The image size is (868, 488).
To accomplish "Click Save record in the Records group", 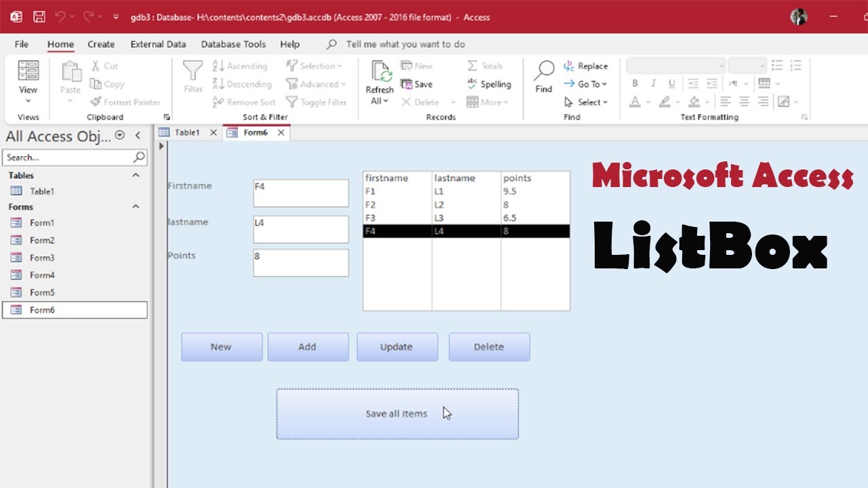I will (x=416, y=84).
